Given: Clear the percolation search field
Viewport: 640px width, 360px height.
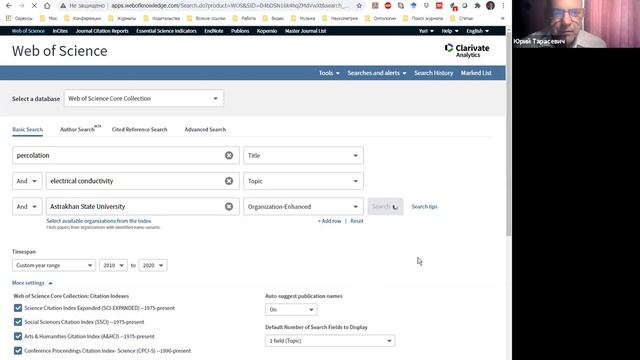Looking at the screenshot, I should click(229, 156).
